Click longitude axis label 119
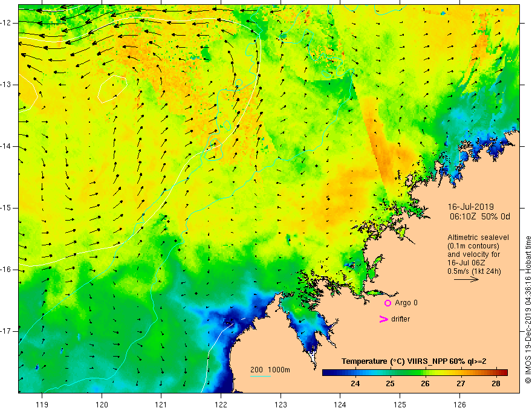The height and width of the screenshot is (411, 532). click(42, 404)
